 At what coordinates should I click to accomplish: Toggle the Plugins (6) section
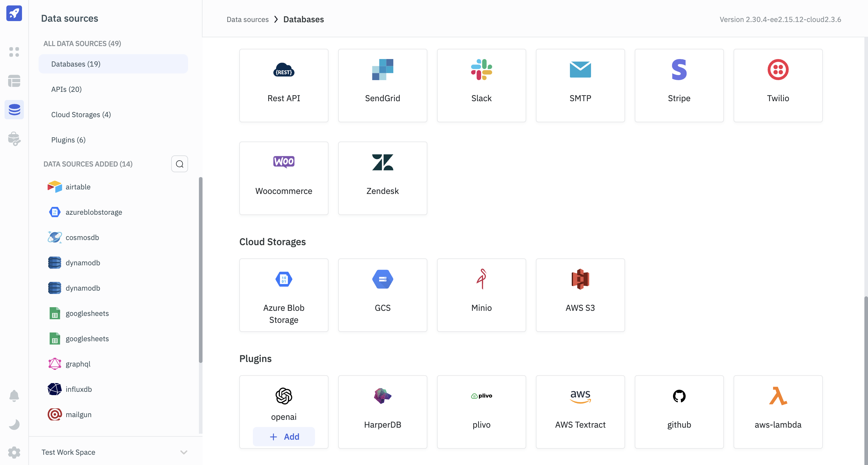pyautogui.click(x=68, y=139)
